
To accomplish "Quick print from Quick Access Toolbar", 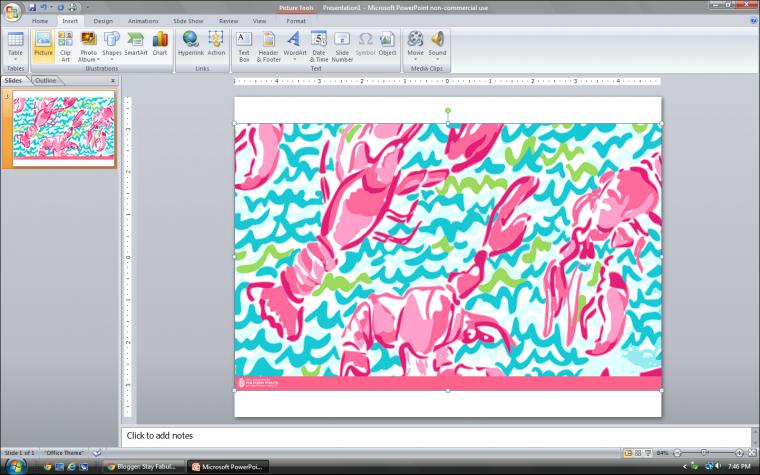I will (73, 7).
